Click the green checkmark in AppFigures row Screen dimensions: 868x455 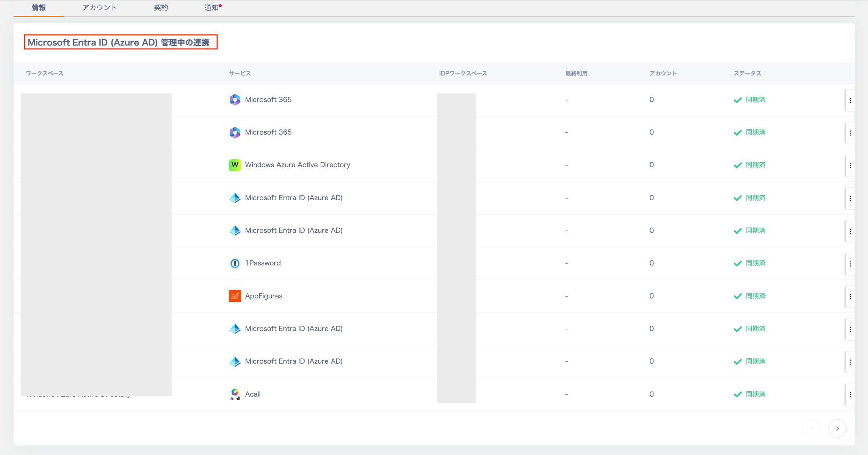click(x=738, y=296)
